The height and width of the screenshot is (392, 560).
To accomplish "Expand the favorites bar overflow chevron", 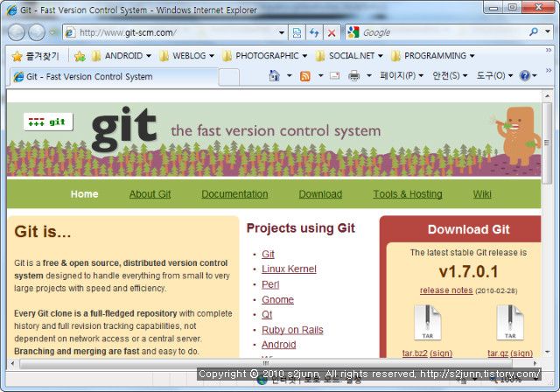I will click(x=549, y=50).
